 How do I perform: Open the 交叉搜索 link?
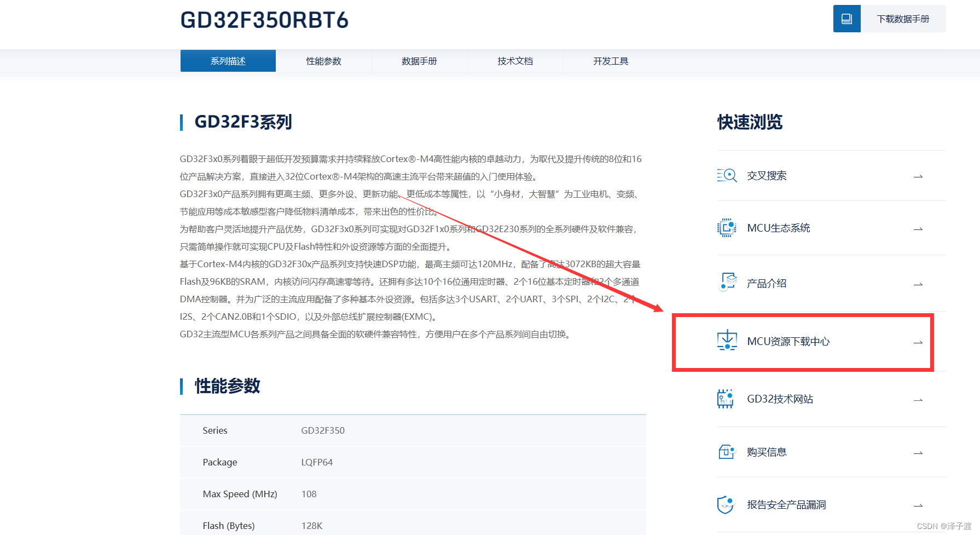[767, 176]
